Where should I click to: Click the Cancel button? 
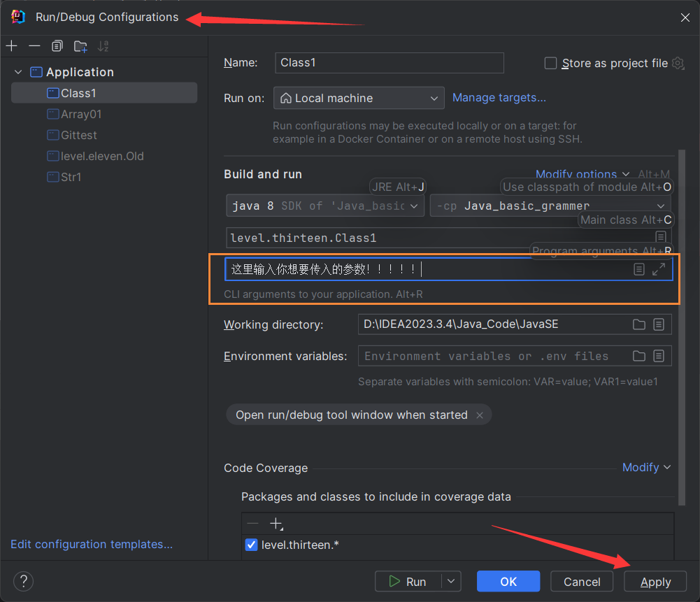coord(582,581)
